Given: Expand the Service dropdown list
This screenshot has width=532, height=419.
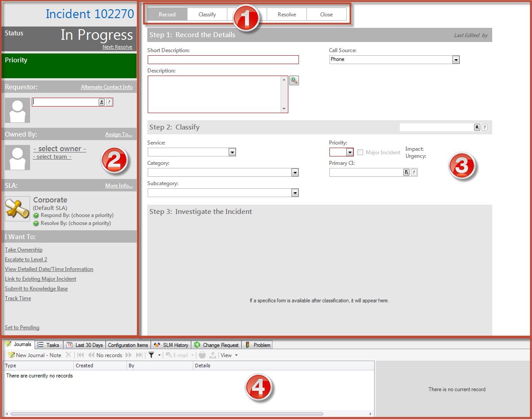Looking at the screenshot, I should 232,152.
